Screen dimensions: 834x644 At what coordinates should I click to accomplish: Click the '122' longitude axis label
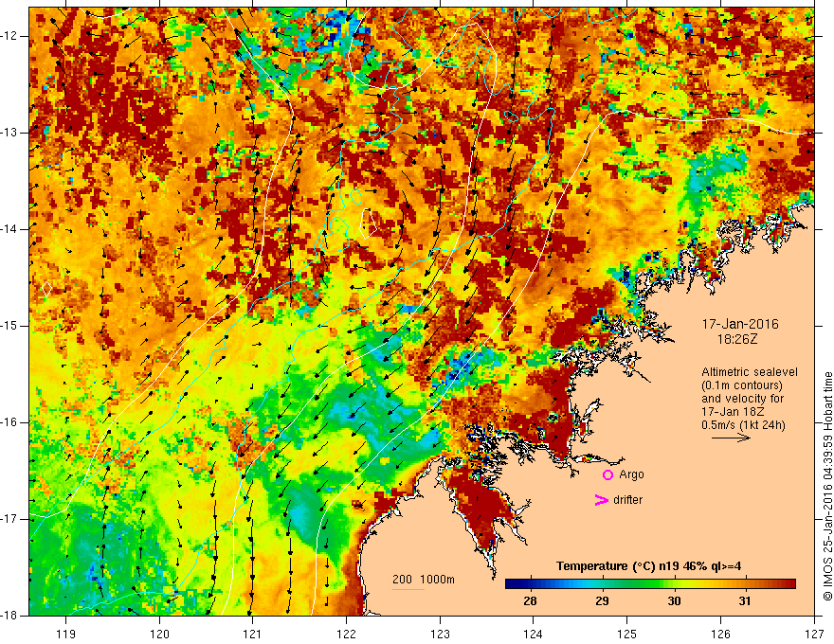tap(346, 634)
